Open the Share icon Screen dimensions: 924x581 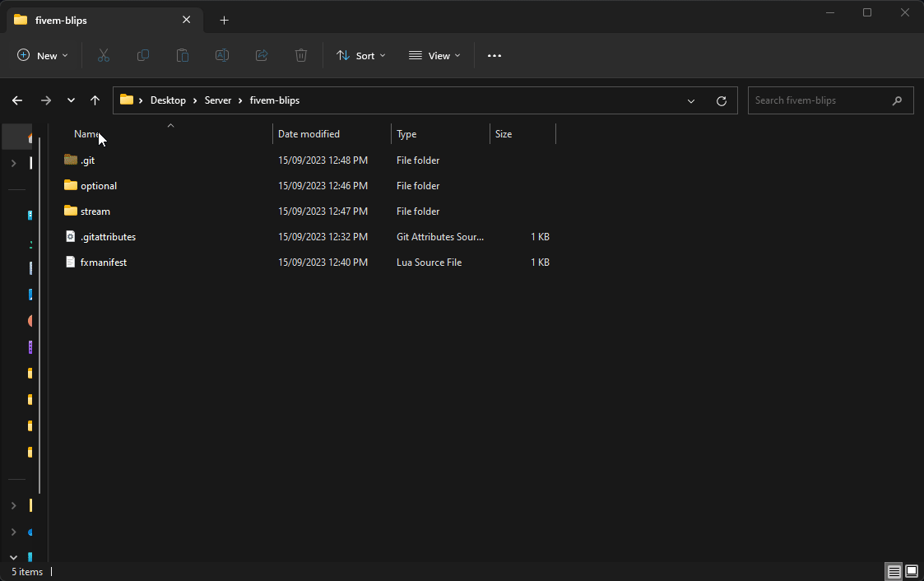(261, 55)
